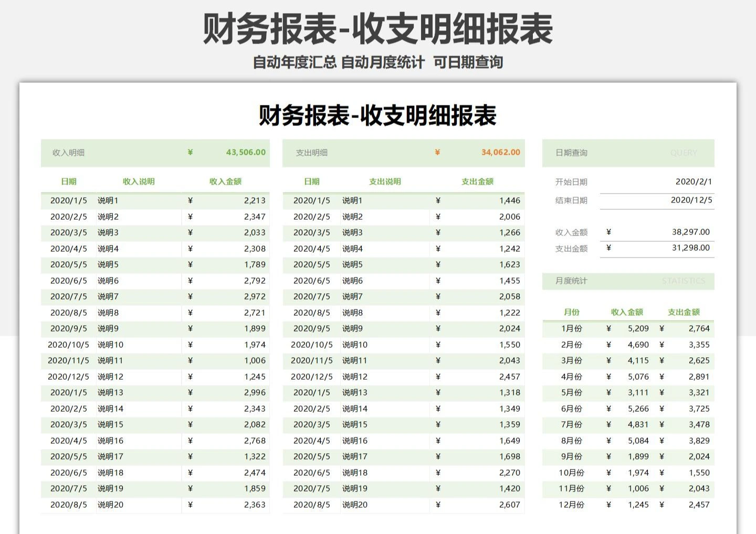This screenshot has height=534, width=756.
Task: Select the 日期查询 section header
Action: coord(571,153)
